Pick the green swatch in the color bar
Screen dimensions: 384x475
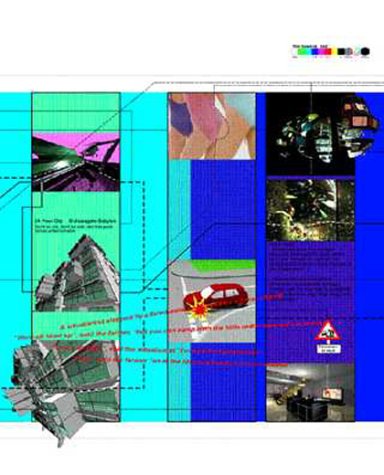(x=303, y=52)
